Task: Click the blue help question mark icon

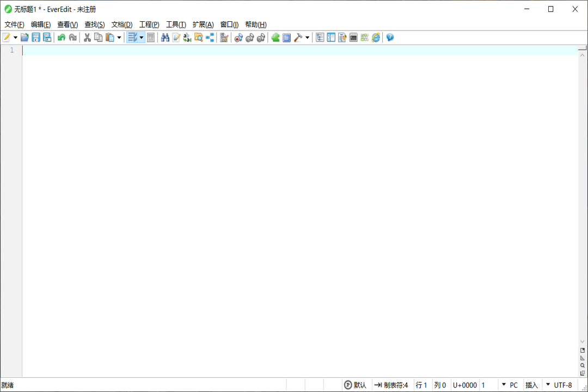Action: [x=390, y=38]
